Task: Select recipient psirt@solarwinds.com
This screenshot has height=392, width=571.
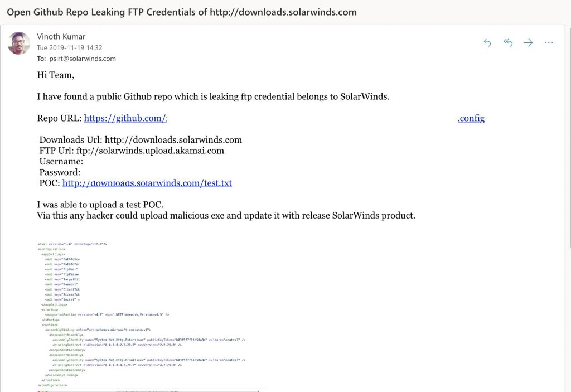Action: pos(83,59)
